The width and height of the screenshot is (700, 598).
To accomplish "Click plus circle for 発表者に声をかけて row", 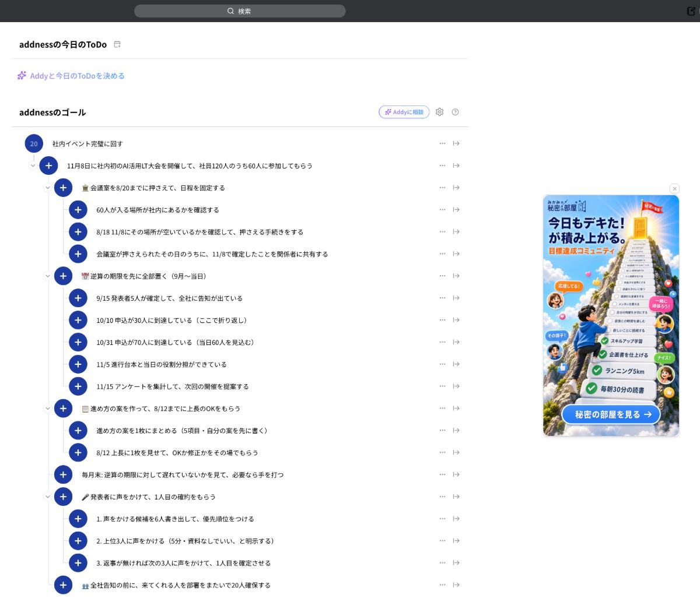I will coord(63,497).
